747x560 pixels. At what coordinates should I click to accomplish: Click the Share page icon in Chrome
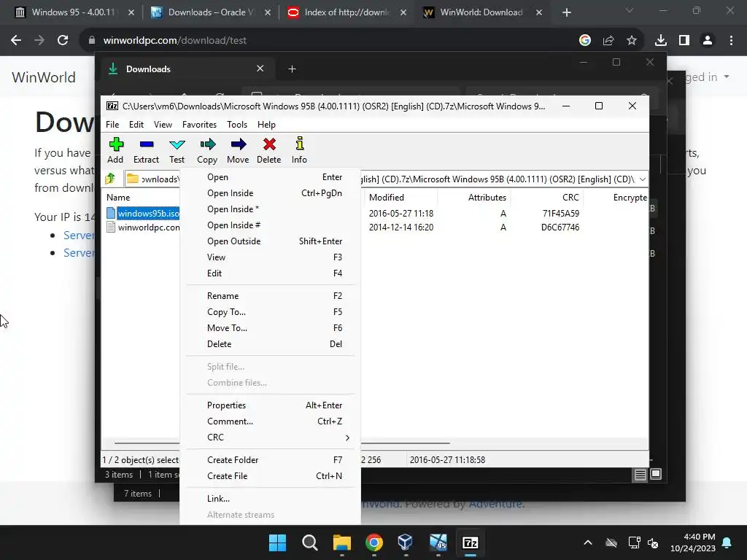608,41
